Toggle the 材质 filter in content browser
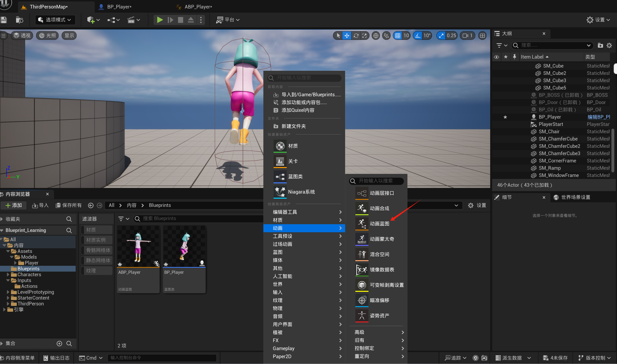 [97, 230]
